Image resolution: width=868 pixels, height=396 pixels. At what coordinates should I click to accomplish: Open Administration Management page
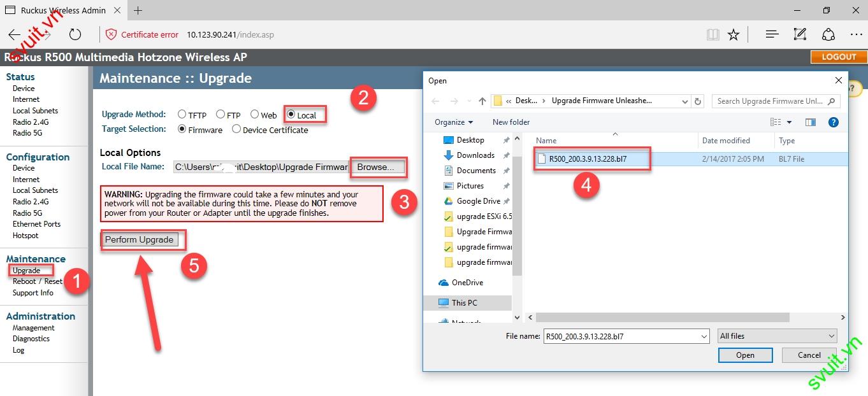tap(34, 328)
